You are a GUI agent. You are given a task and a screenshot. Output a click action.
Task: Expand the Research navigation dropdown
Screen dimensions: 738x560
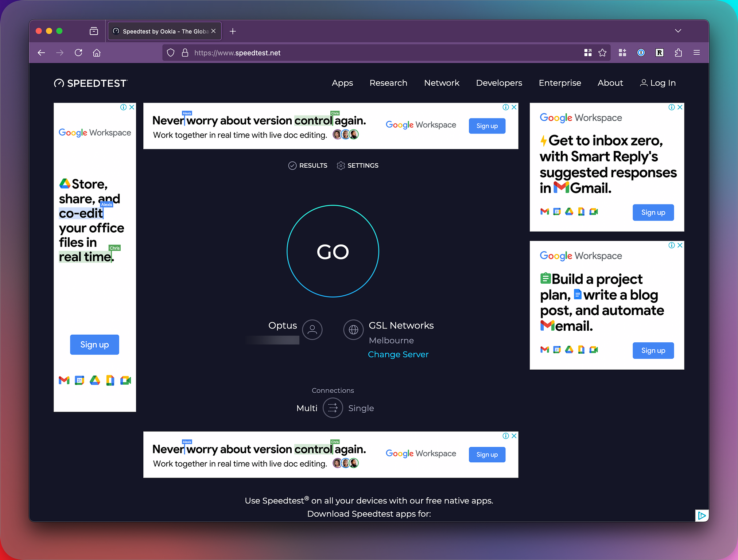pos(388,82)
